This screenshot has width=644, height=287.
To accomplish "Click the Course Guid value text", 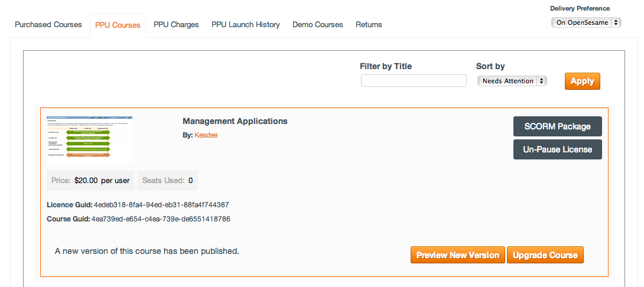I will click(161, 219).
